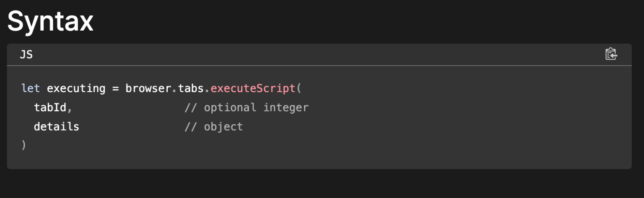
Task: Click the equals sign after executing
Action: point(115,89)
